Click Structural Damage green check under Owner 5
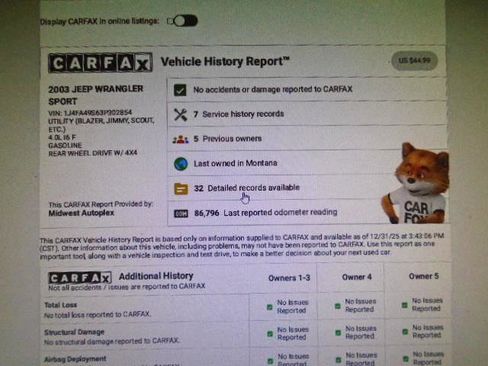This screenshot has width=488, height=366. click(405, 332)
